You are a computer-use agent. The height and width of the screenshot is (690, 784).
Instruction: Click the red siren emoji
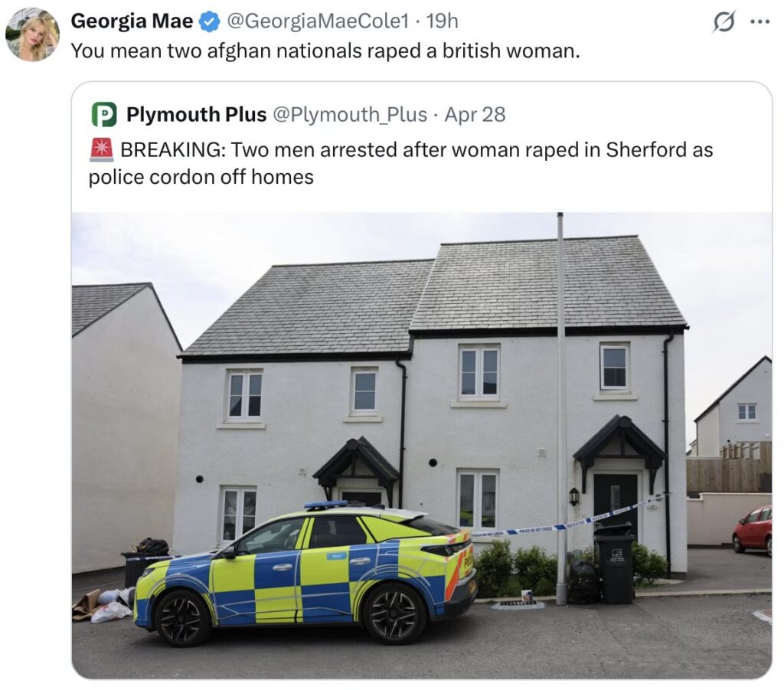(x=102, y=149)
